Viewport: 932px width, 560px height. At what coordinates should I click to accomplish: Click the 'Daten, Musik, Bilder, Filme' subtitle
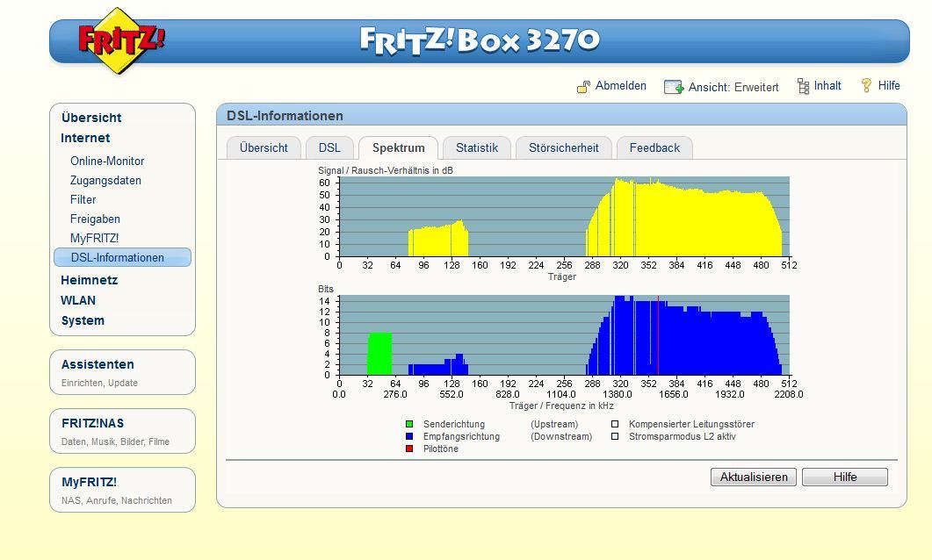coord(115,442)
